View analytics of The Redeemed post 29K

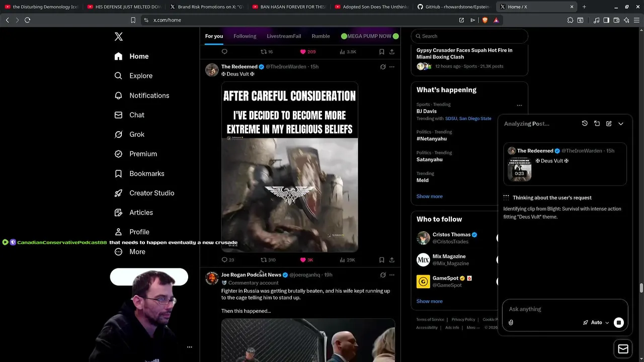coord(347,260)
